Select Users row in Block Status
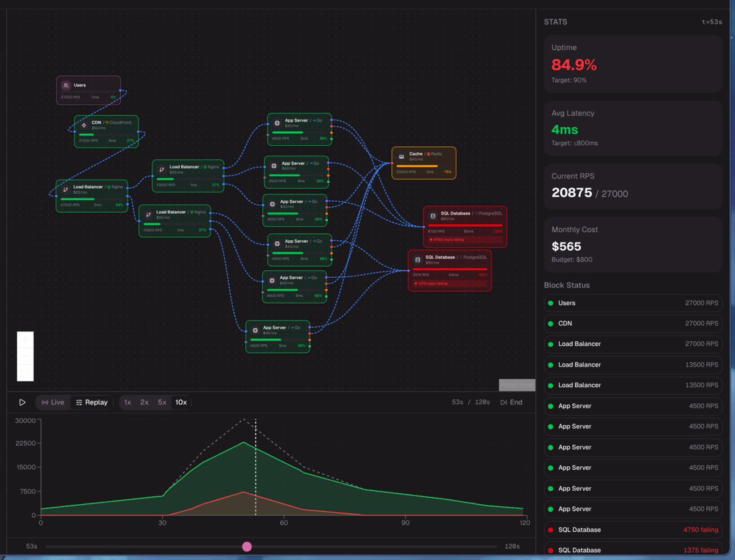This screenshot has width=735, height=560. [x=633, y=303]
